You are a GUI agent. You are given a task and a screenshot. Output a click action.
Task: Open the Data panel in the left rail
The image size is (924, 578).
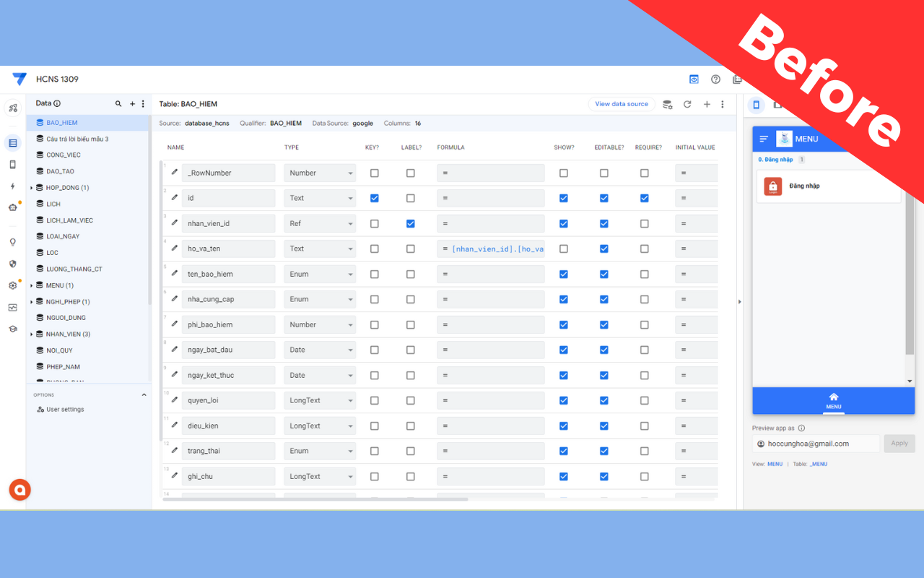pos(12,143)
